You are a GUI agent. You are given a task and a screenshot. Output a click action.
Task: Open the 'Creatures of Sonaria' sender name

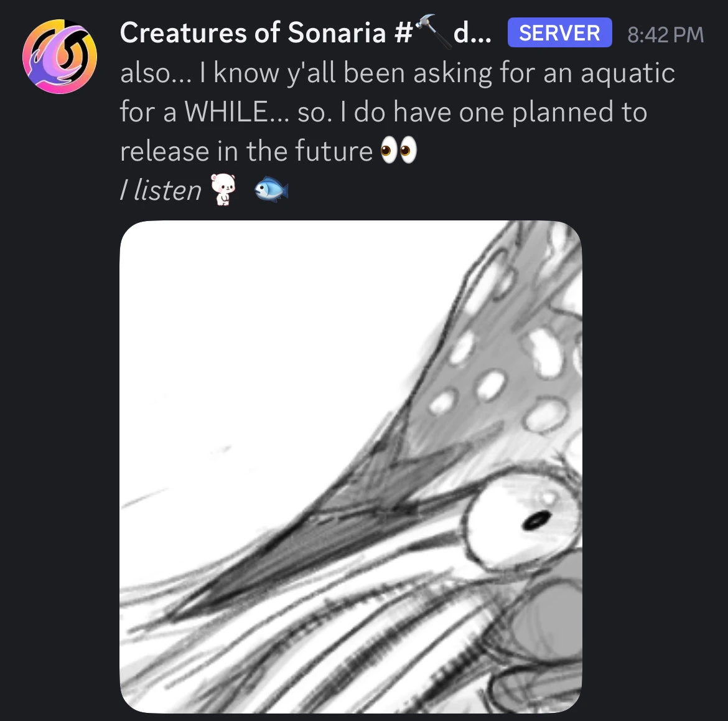coord(253,32)
